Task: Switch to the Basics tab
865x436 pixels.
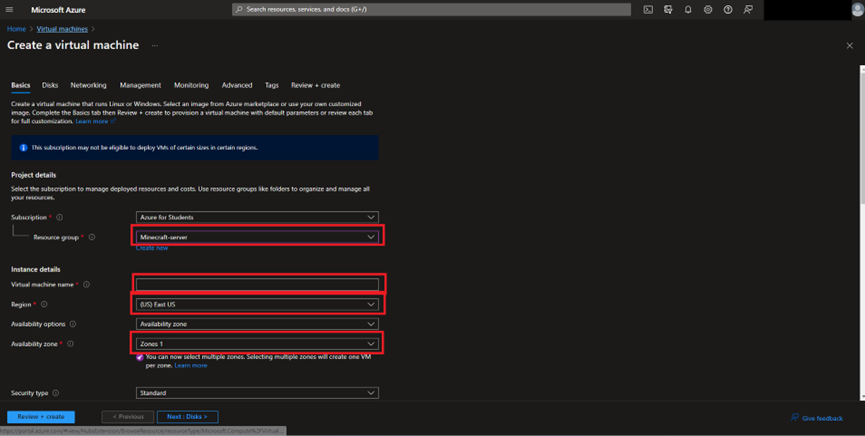Action: point(20,86)
